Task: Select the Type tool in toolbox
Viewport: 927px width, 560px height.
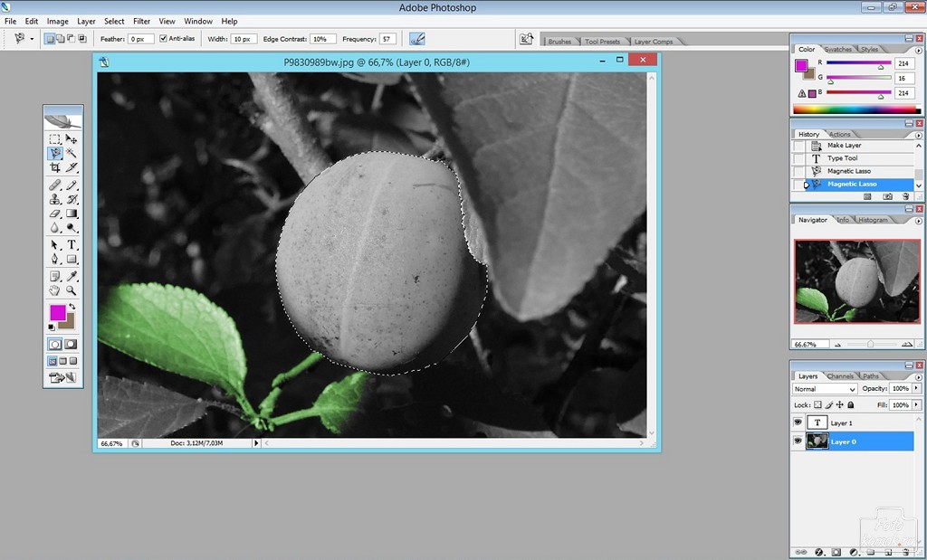Action: pyautogui.click(x=72, y=244)
